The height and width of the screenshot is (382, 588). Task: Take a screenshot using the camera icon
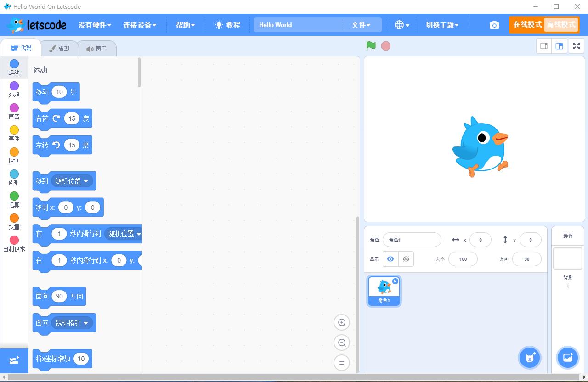[494, 25]
